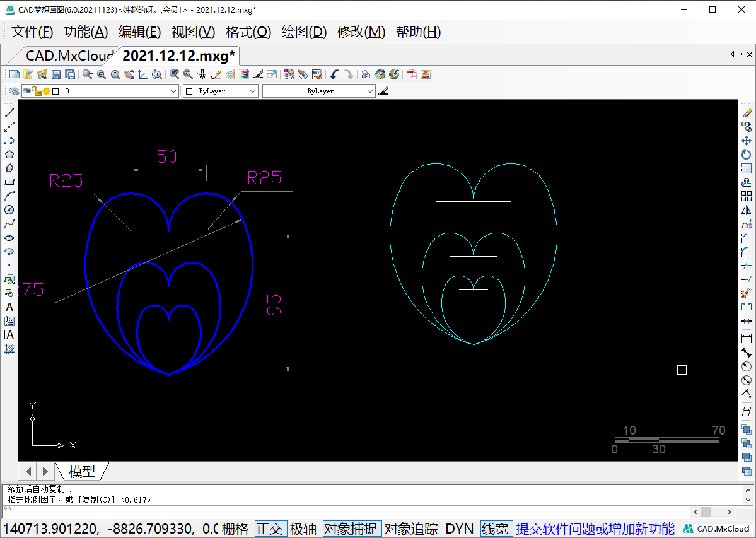Viewport: 756px width, 538px height.
Task: Open 帮助(H) menu
Action: [x=419, y=32]
